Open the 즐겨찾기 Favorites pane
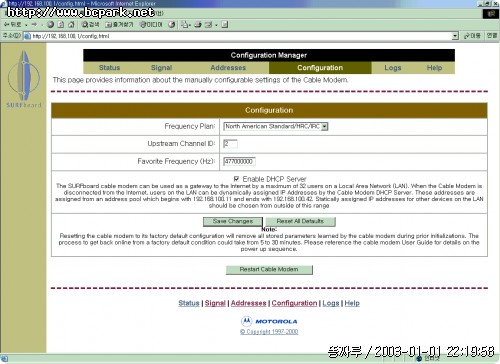Viewport: 500px width, 364px height. coord(119,25)
